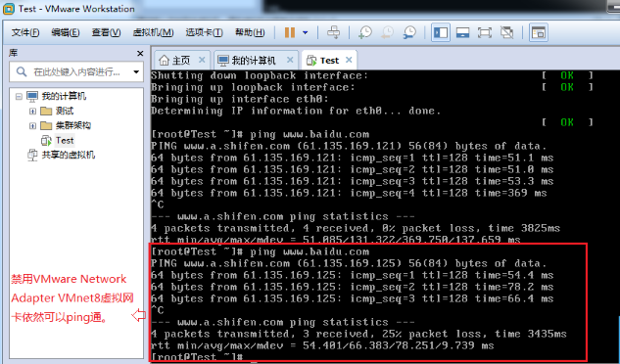The image size is (620, 364).
Task: Click the VMware Workstation title bar icon
Action: click(8, 8)
